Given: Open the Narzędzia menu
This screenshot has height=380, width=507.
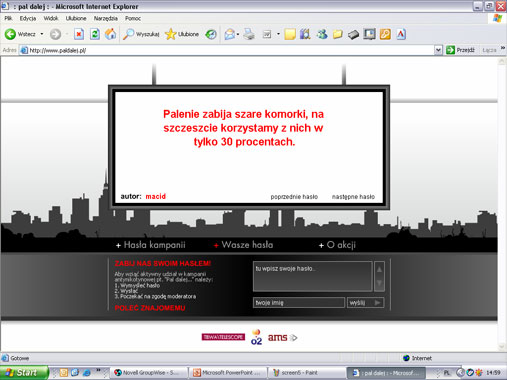Looking at the screenshot, I should point(105,18).
